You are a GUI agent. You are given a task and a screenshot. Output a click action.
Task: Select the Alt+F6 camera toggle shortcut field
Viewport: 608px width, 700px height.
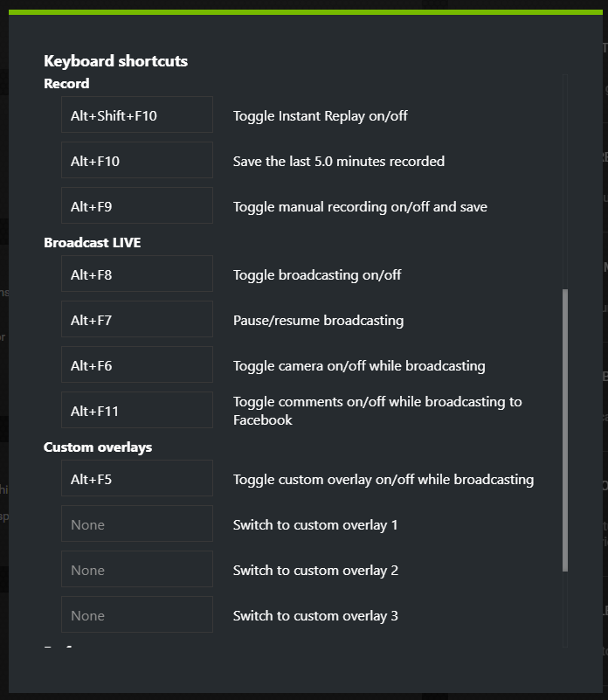[137, 364]
